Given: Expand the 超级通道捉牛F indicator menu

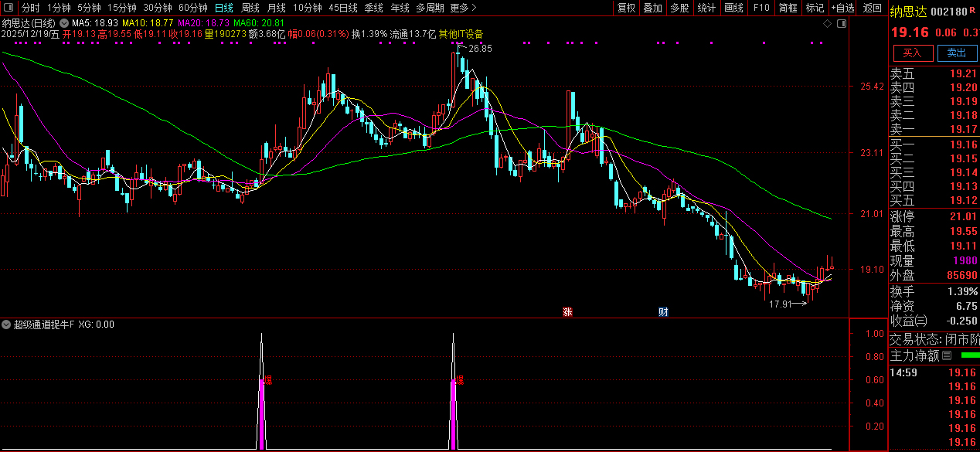Looking at the screenshot, I should [7, 325].
